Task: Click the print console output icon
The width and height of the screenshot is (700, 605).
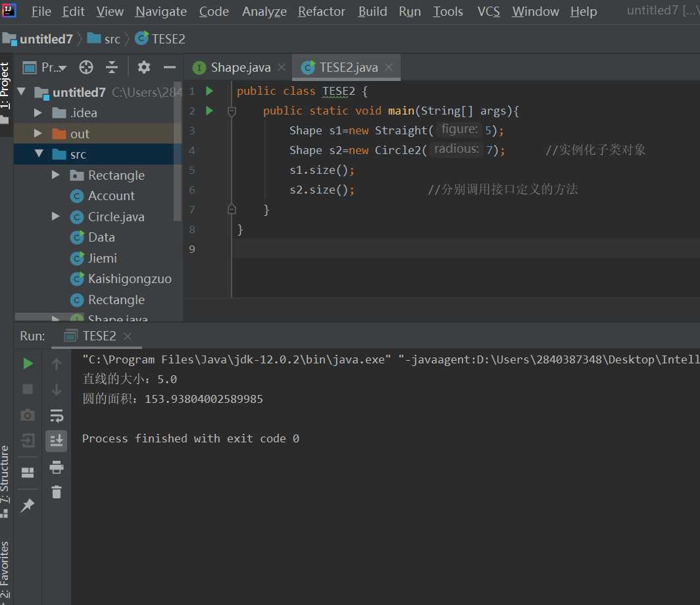Action: click(x=57, y=467)
